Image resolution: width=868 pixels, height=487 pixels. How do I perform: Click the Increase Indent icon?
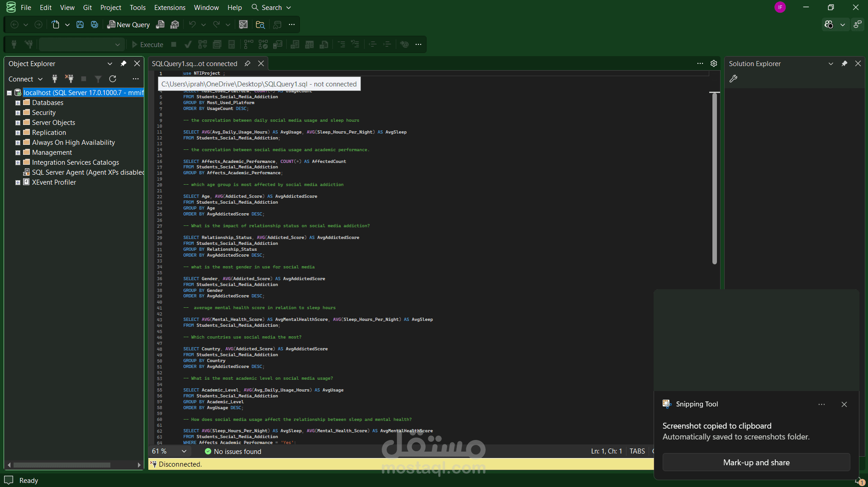coord(387,44)
